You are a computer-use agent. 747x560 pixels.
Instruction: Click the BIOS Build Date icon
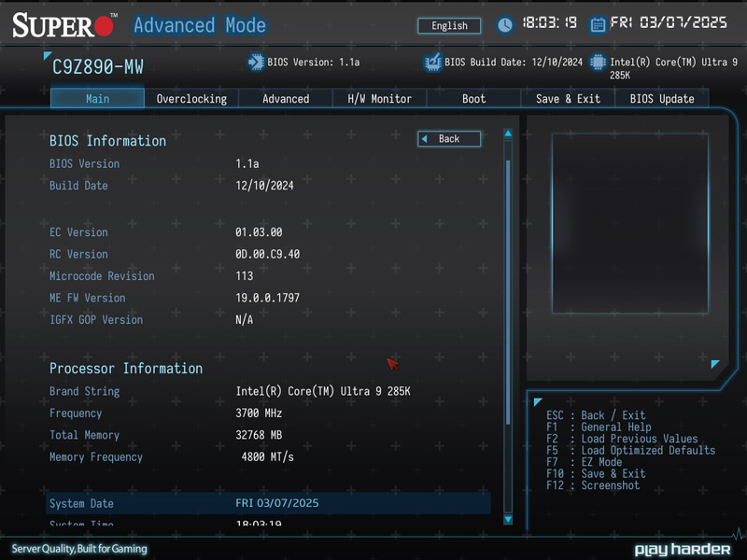click(x=432, y=63)
